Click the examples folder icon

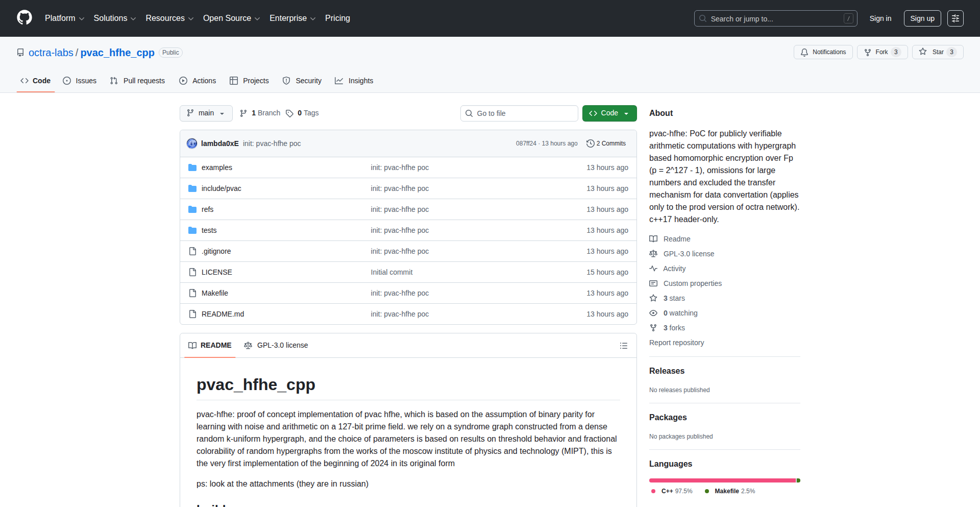click(192, 167)
